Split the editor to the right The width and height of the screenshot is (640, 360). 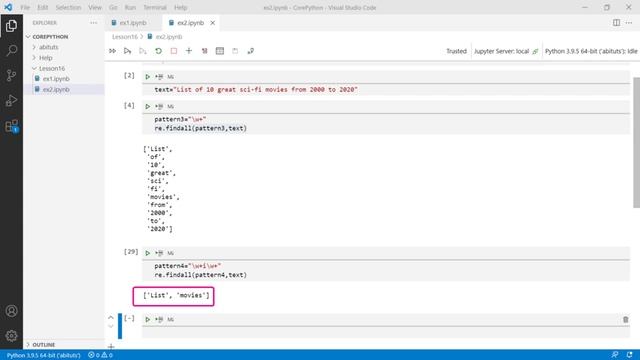(616, 23)
